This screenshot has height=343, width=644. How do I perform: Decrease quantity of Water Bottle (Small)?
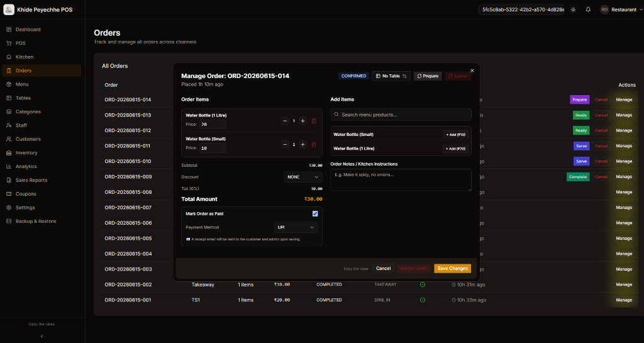285,145
